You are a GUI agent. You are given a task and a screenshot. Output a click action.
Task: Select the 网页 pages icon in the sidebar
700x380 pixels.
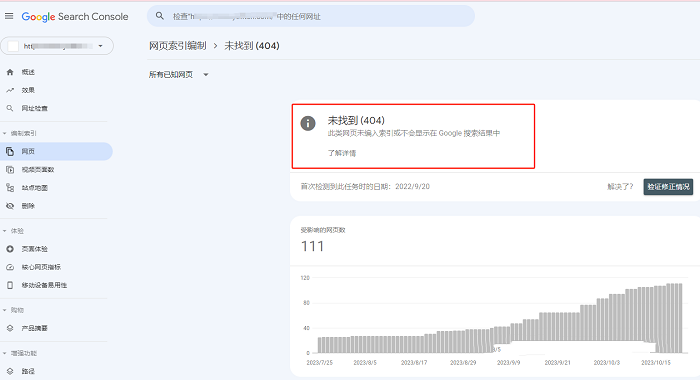(10, 151)
